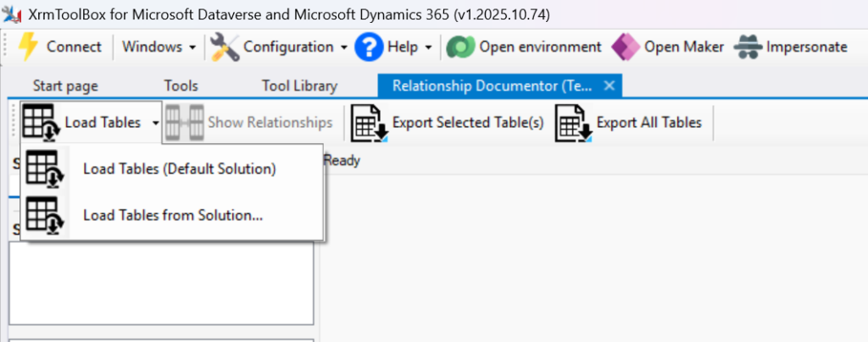
Task: Collapse the Load Tables dropdown arrow
Action: click(x=155, y=123)
